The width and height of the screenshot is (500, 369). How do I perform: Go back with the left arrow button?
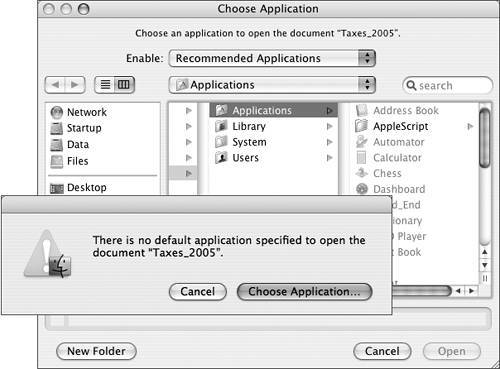coord(55,85)
